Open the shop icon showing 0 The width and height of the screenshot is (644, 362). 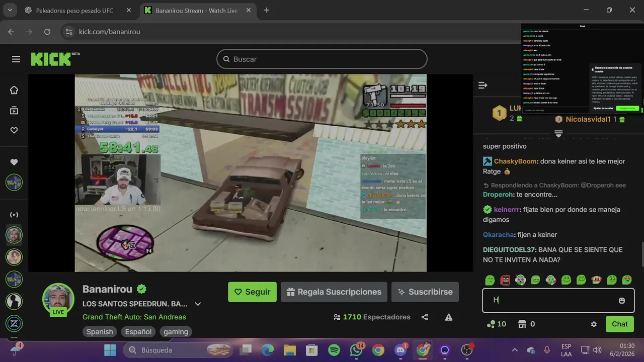pos(526,324)
